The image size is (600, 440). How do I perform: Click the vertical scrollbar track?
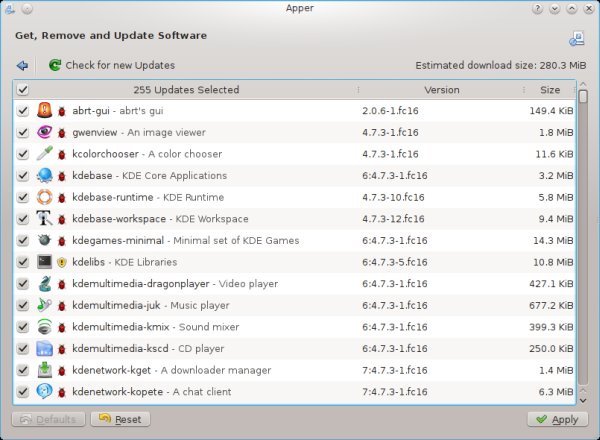[x=583, y=245]
